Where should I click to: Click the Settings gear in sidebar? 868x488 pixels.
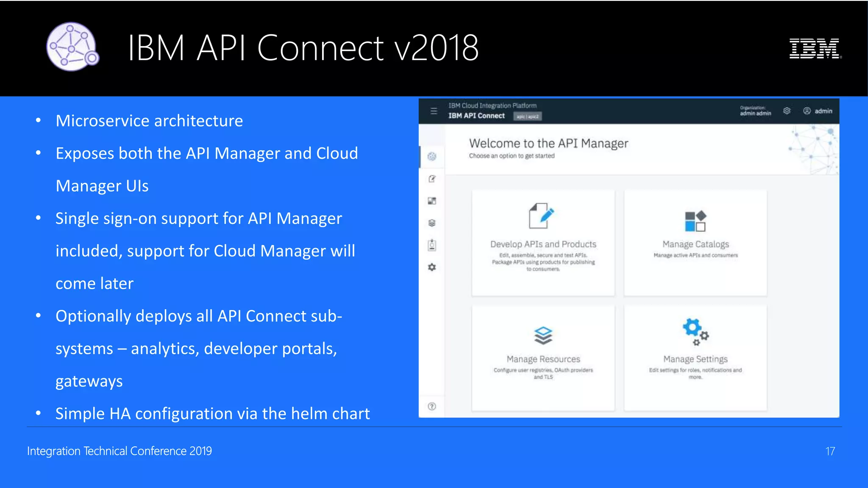click(x=432, y=267)
